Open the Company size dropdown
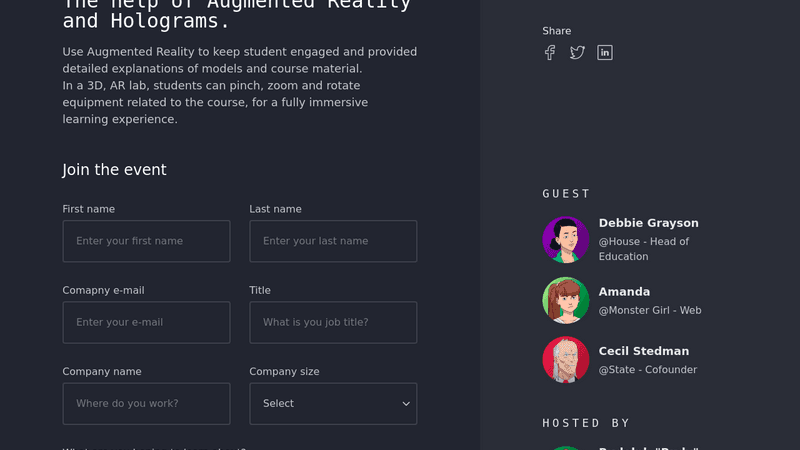Image resolution: width=800 pixels, height=450 pixels. tap(332, 403)
